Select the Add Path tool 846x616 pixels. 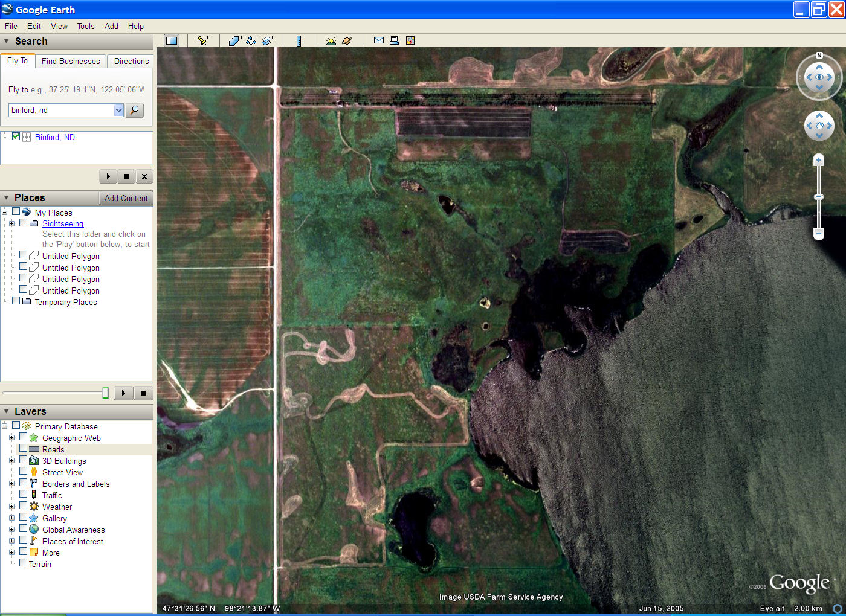coord(251,40)
